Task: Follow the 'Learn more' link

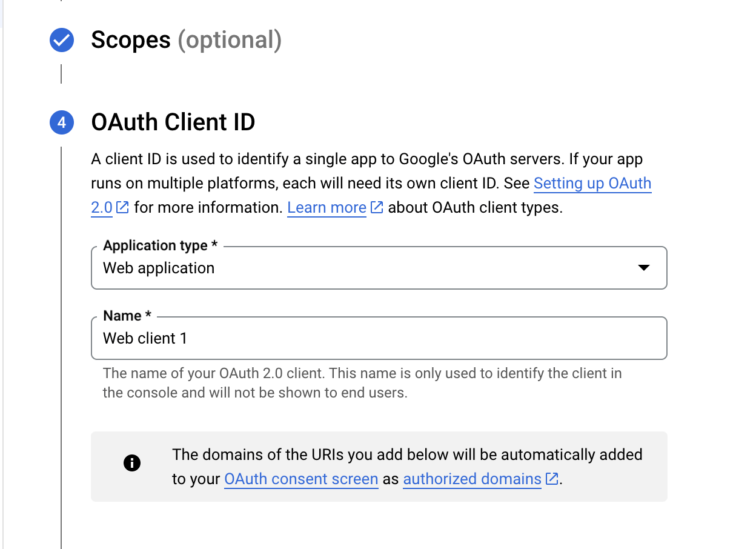Action: click(x=327, y=208)
